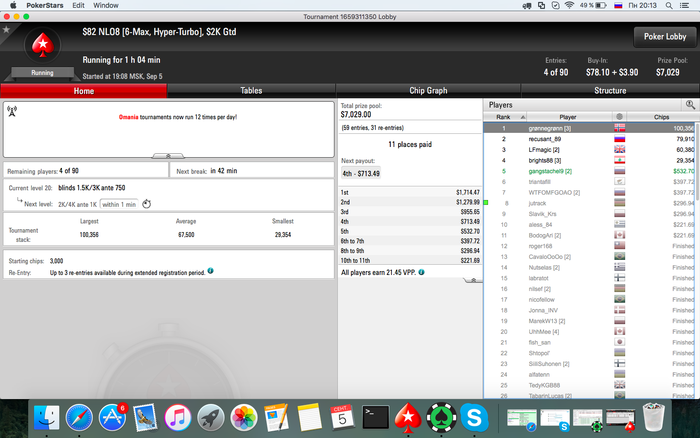Viewport: 700px width, 438px height.
Task: Select player grønnegrønn [3] row
Action: click(x=589, y=128)
